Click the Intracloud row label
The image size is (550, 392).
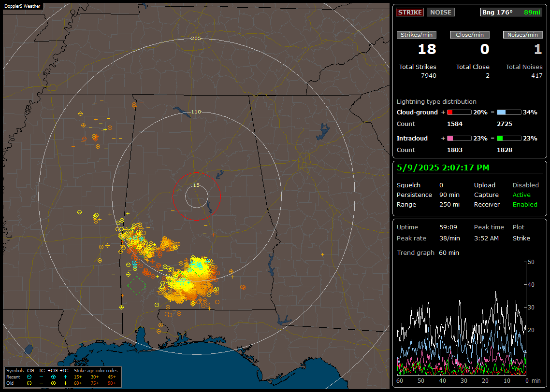(412, 139)
